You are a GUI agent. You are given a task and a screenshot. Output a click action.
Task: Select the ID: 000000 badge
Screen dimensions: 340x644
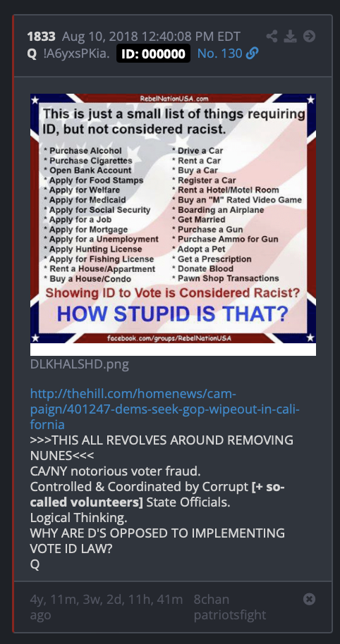(x=153, y=54)
